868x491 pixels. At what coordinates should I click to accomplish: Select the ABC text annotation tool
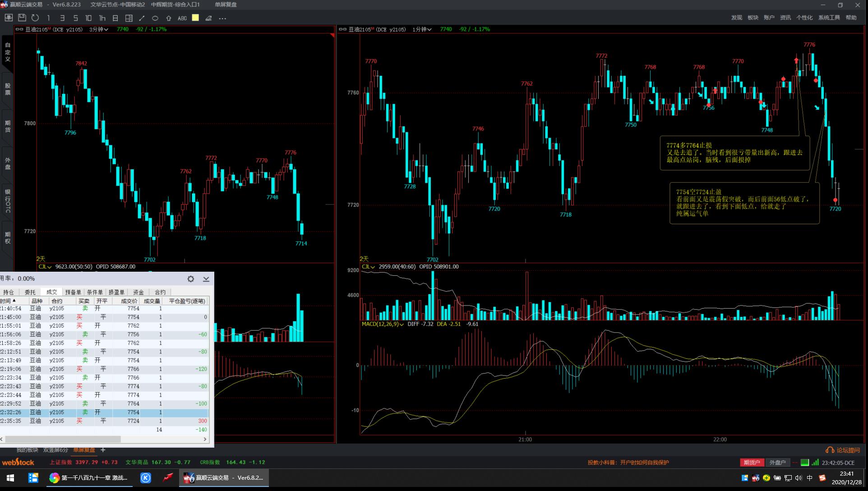182,18
